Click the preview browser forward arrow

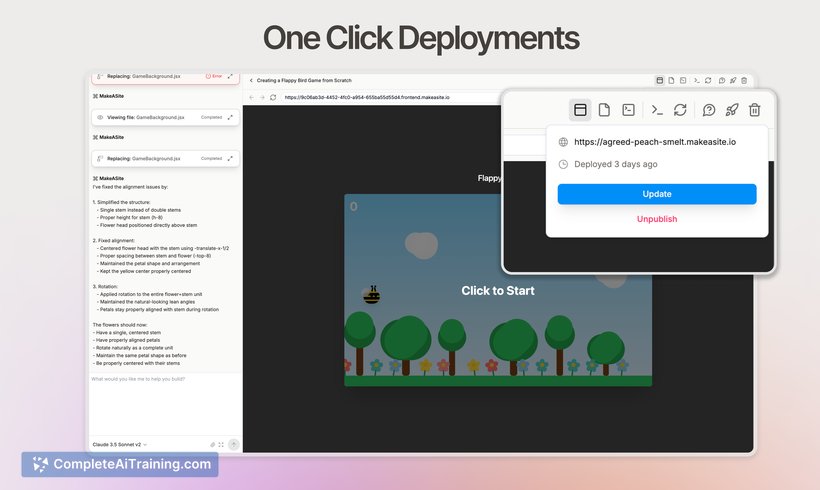(262, 97)
